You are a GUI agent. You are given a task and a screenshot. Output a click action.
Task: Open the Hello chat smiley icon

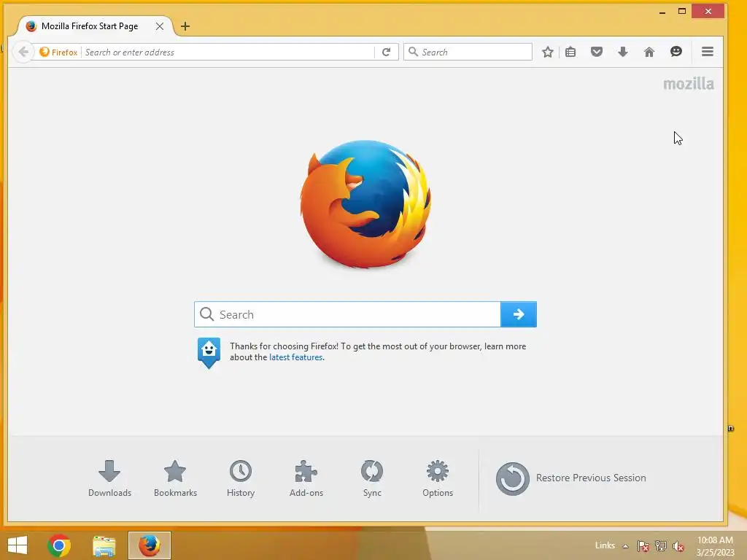676,52
